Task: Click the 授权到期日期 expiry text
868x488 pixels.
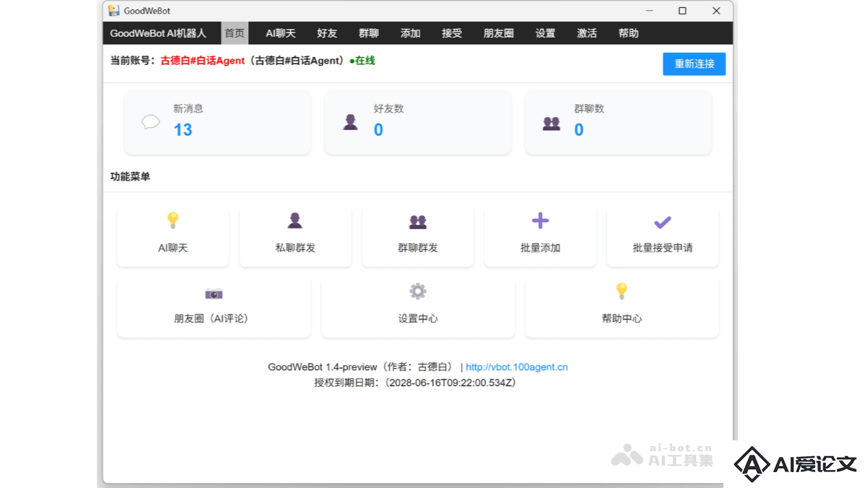Action: [x=415, y=382]
